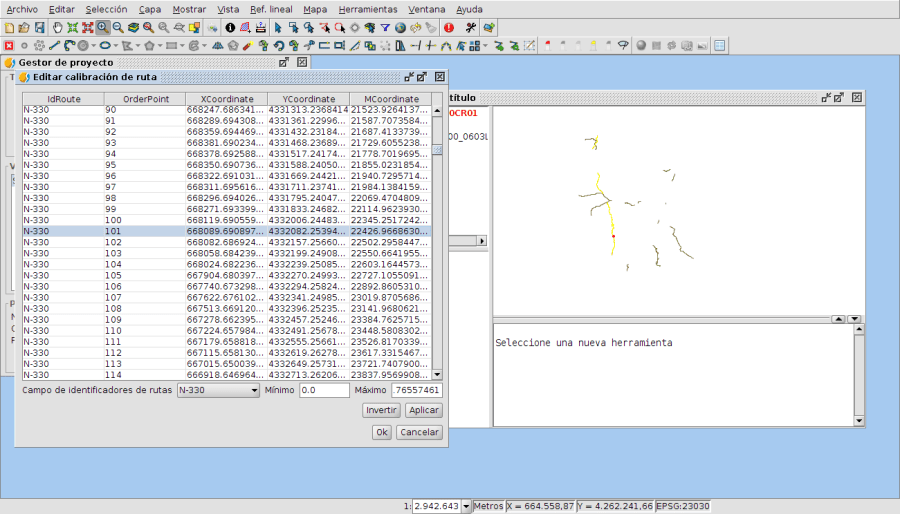Open the map scale dropdown in status bar
This screenshot has width=900, height=514.
coord(466,507)
